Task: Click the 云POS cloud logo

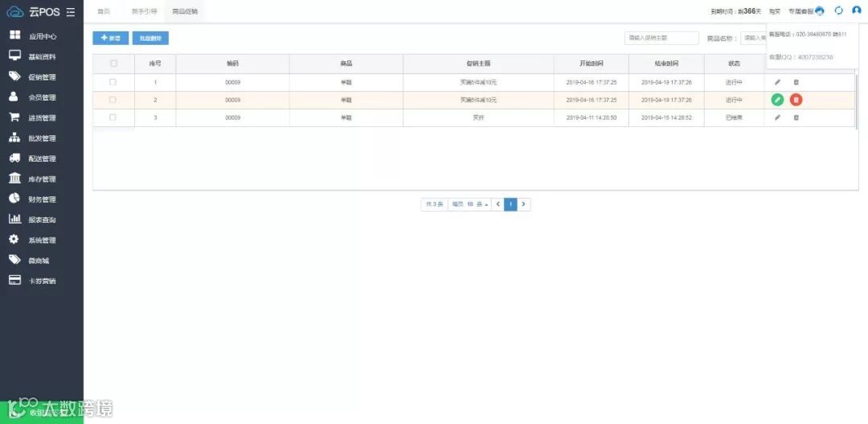Action: click(x=15, y=12)
